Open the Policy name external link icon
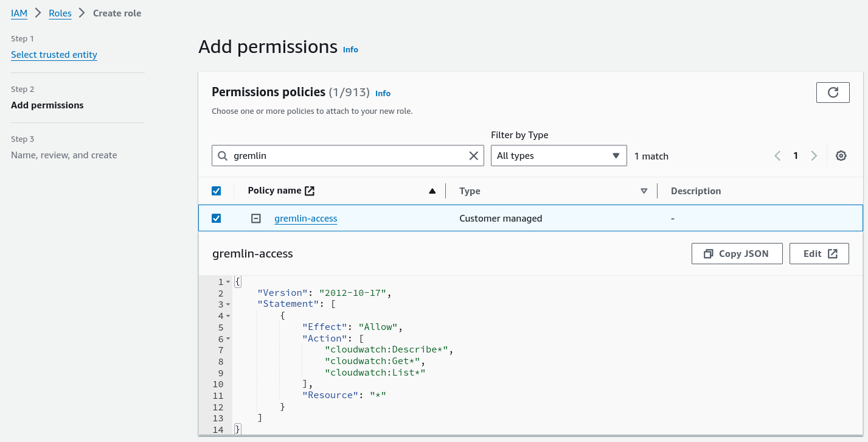The image size is (868, 442). pyautogui.click(x=310, y=191)
